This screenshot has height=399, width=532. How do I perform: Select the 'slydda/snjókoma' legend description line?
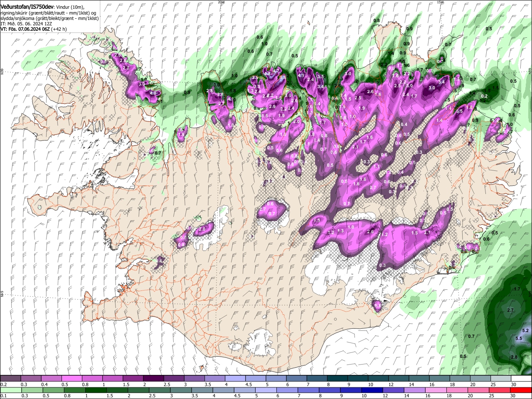pyautogui.click(x=49, y=18)
